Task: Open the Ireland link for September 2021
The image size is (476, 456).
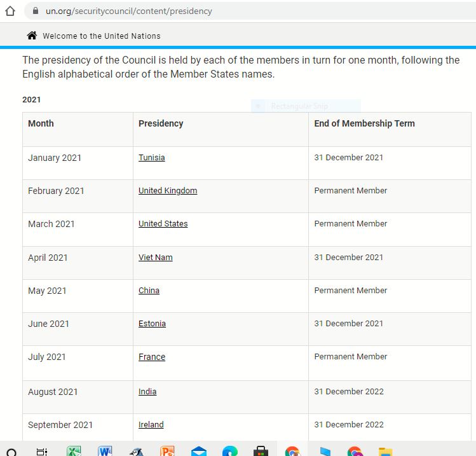Action: click(x=151, y=425)
